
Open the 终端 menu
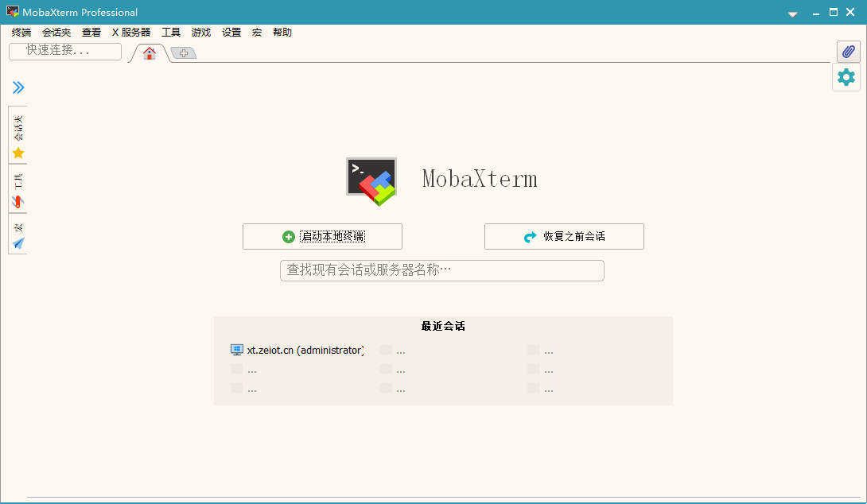[x=21, y=33]
